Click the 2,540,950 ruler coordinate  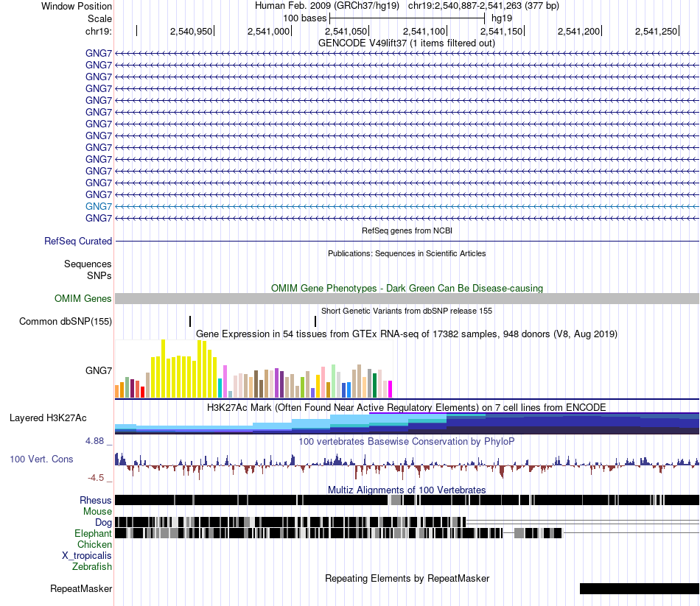coord(191,31)
